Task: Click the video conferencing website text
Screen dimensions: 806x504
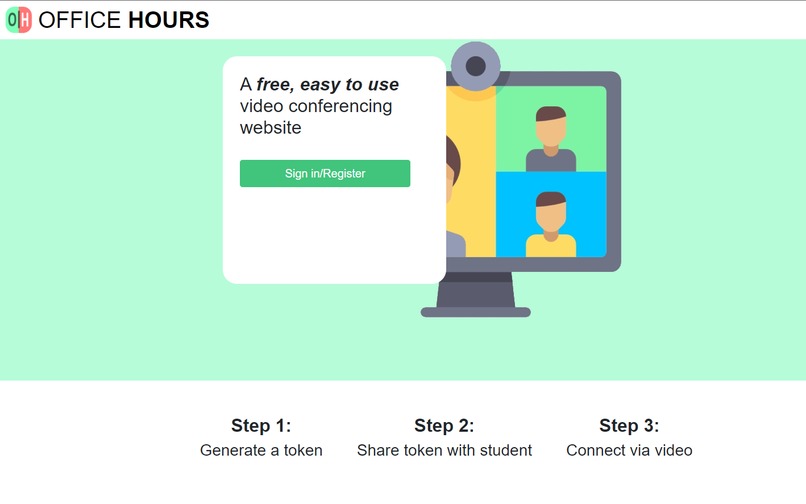Action: [x=316, y=117]
